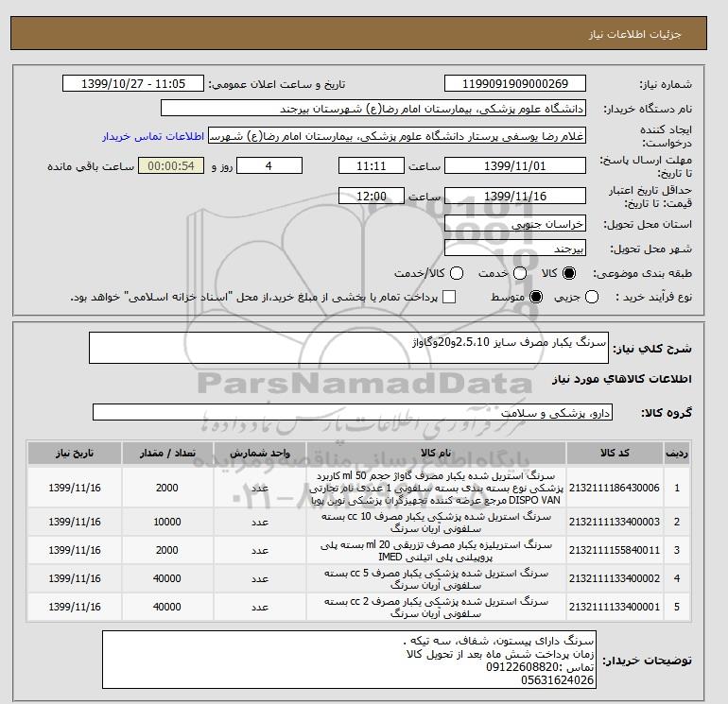
Task: Click the تعداد / مقدار column header
Action: (x=167, y=453)
